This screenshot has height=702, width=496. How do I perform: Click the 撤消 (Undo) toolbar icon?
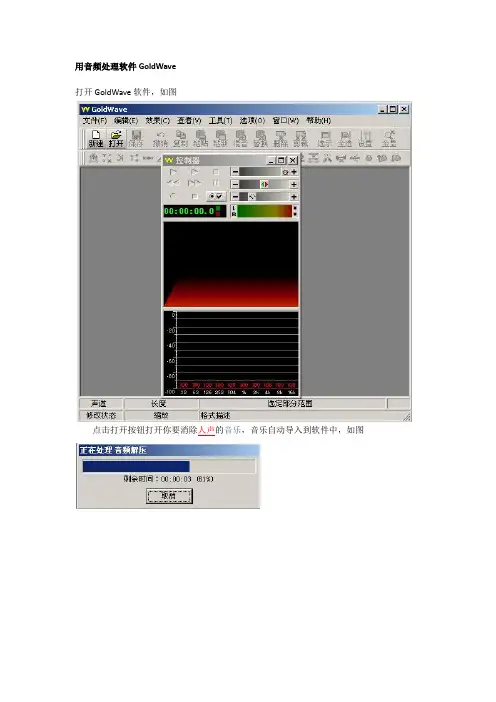160,138
